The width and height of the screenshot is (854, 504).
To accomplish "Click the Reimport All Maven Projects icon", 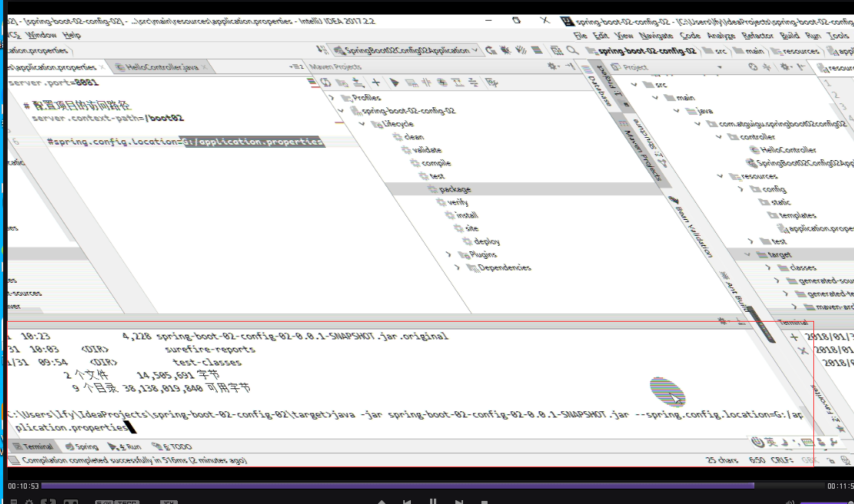I will pos(326,83).
